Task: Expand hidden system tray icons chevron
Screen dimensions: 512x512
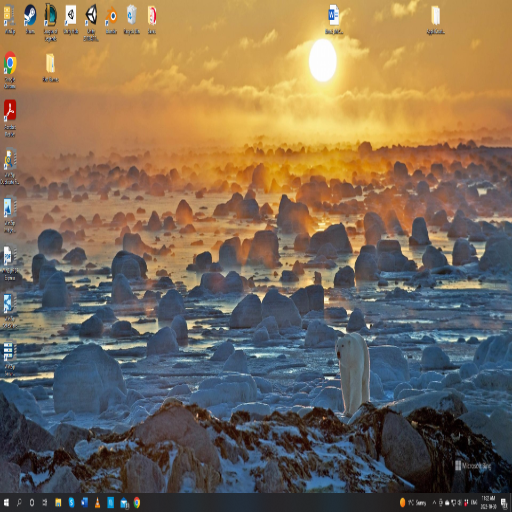Action: click(434, 502)
